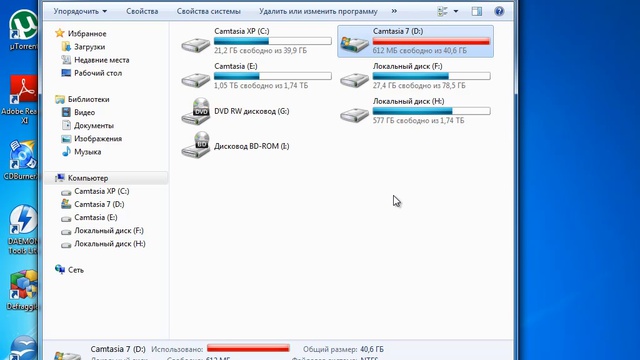Click the Документы library icon
The image size is (640, 360).
[x=66, y=125]
